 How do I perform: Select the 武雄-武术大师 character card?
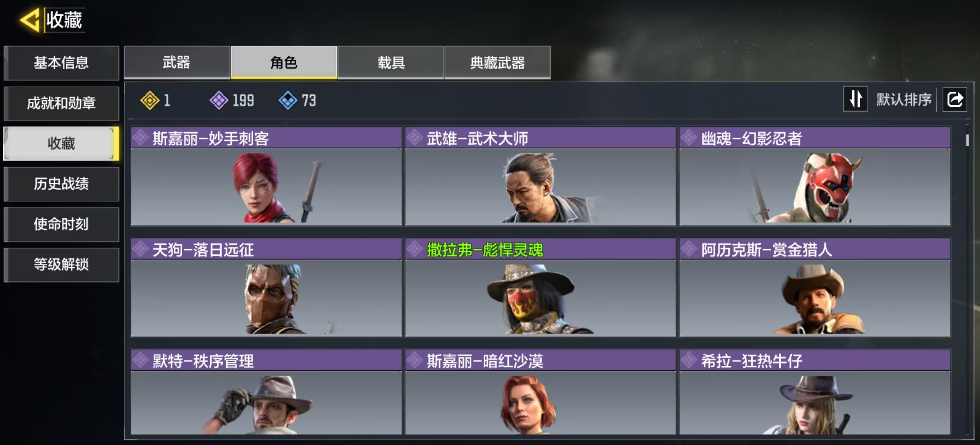coord(540,176)
